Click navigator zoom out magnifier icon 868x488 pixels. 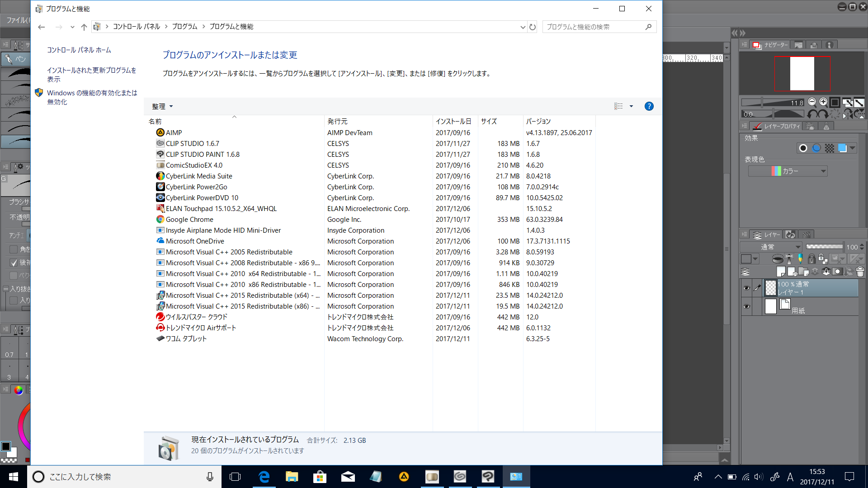coord(812,102)
